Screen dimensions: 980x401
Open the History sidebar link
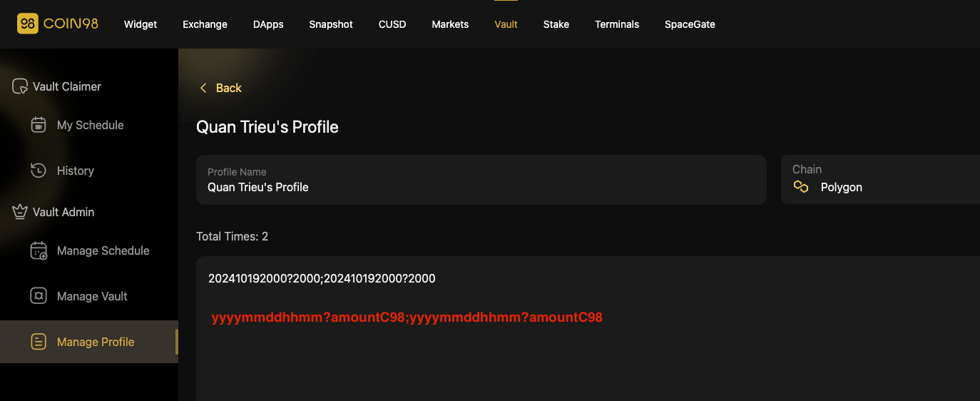click(x=76, y=171)
